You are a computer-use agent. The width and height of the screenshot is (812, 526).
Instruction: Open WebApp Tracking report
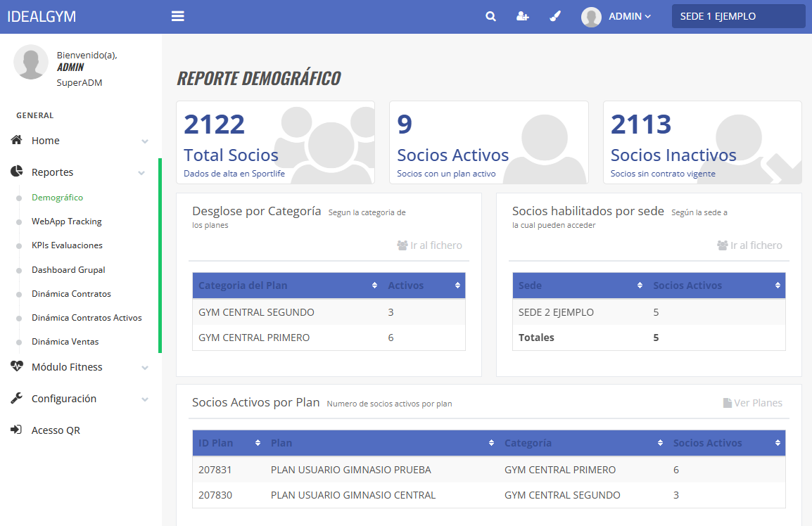[x=66, y=221]
